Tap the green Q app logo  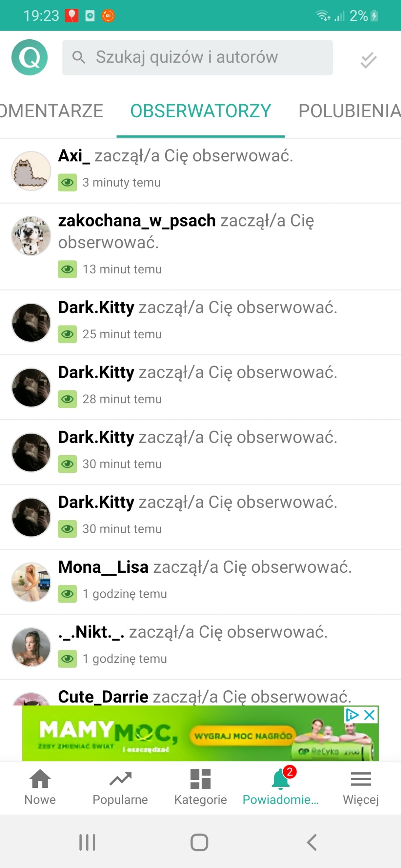tap(30, 57)
